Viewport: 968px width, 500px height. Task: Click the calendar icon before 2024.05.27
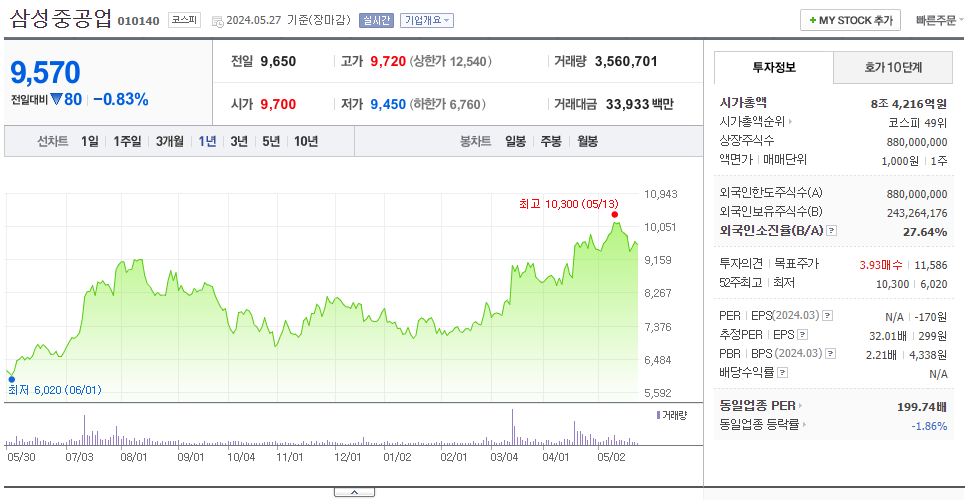pyautogui.click(x=217, y=21)
